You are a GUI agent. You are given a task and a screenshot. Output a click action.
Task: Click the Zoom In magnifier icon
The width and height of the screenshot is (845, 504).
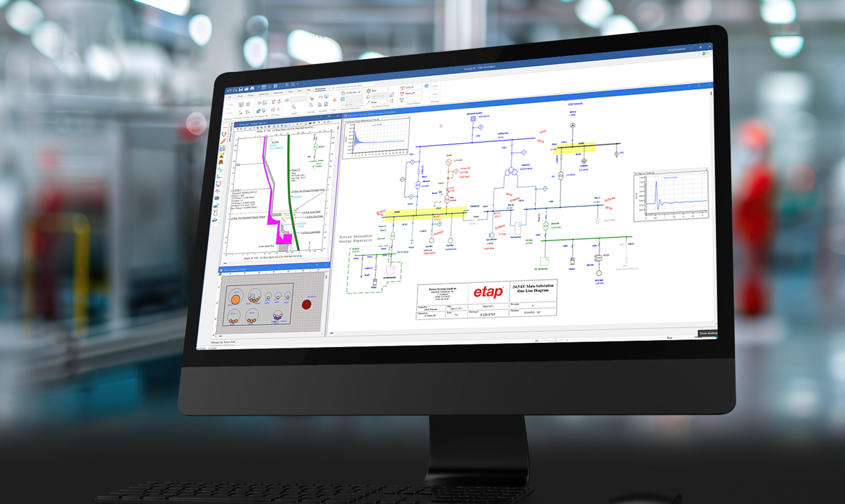point(287,85)
